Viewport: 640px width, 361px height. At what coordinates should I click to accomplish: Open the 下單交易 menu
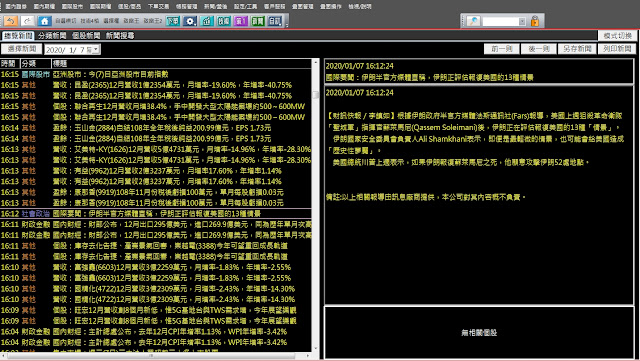[x=158, y=6]
